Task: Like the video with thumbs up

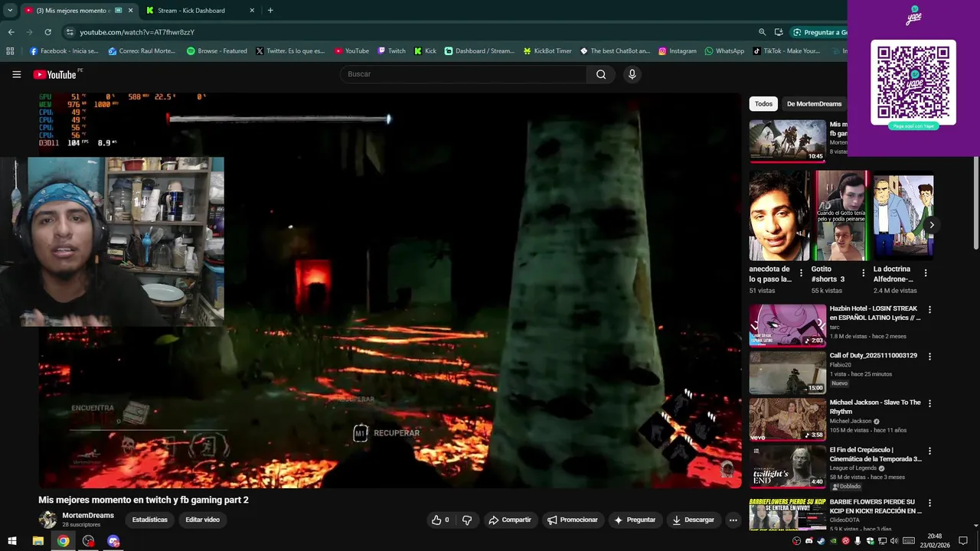Action: [x=441, y=520]
